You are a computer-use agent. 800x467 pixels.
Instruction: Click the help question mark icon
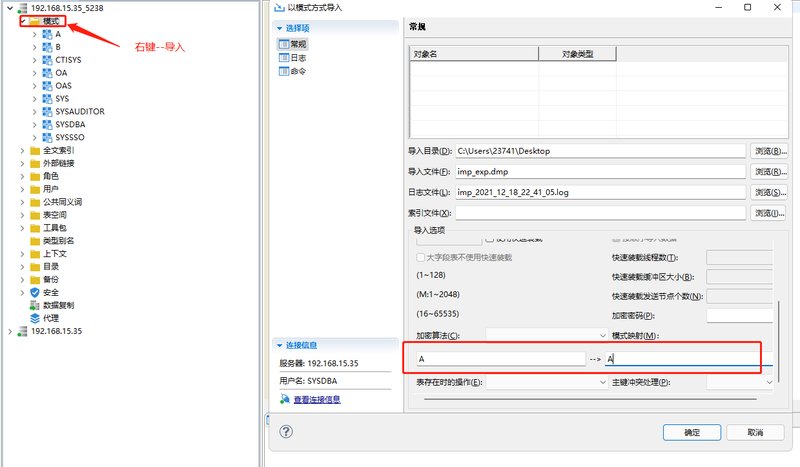(x=286, y=432)
